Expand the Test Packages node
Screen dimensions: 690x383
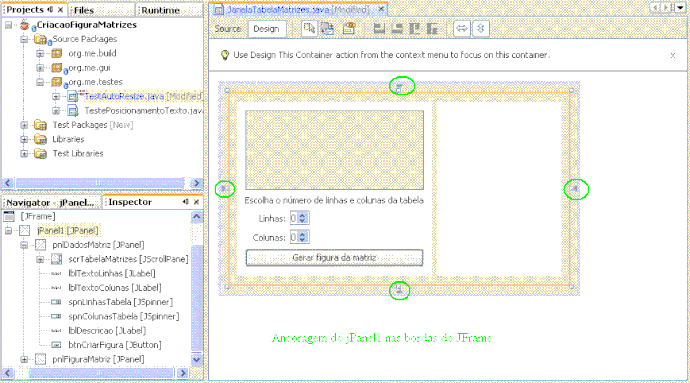(x=24, y=125)
